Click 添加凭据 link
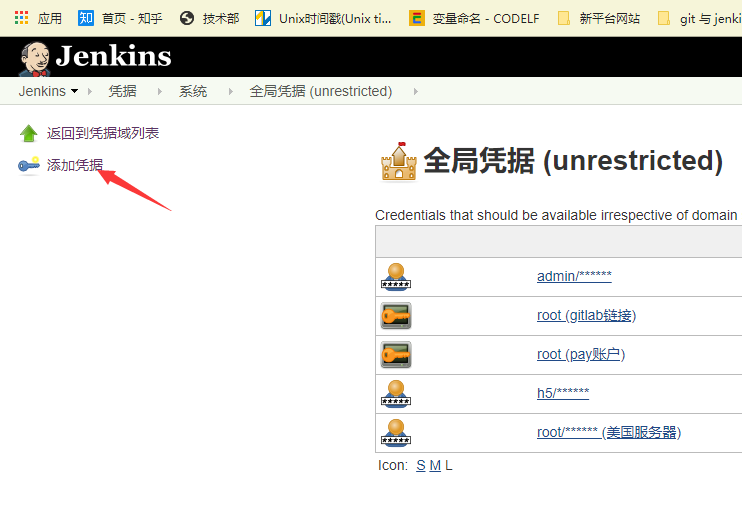This screenshot has height=527, width=742. [x=75, y=165]
